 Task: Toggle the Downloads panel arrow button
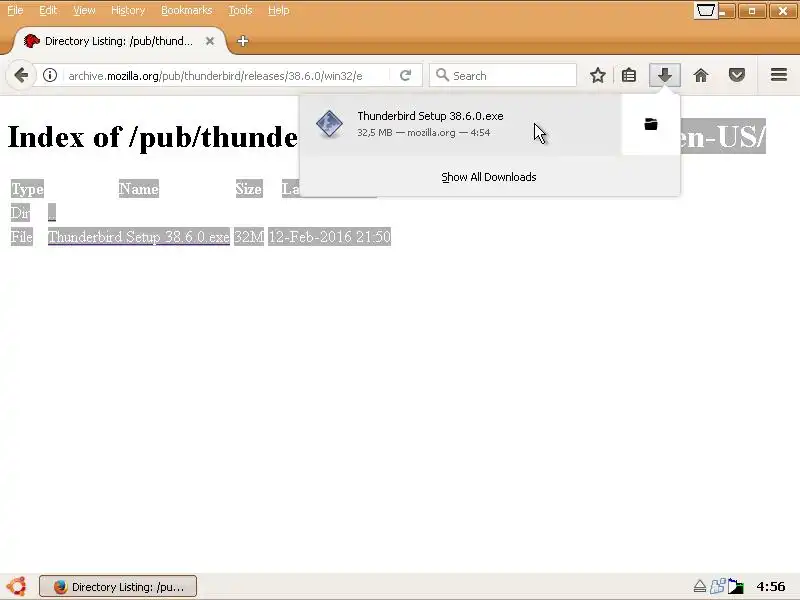[664, 76]
